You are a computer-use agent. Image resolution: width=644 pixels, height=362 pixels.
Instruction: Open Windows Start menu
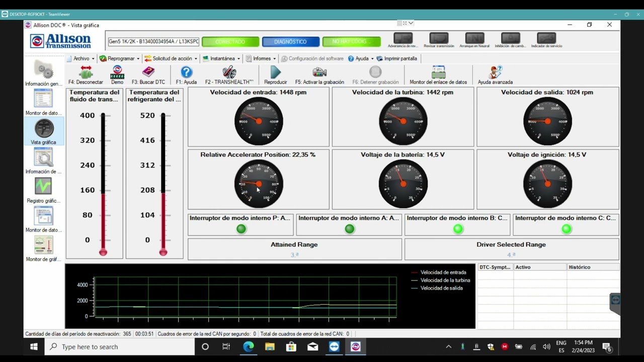(34, 347)
